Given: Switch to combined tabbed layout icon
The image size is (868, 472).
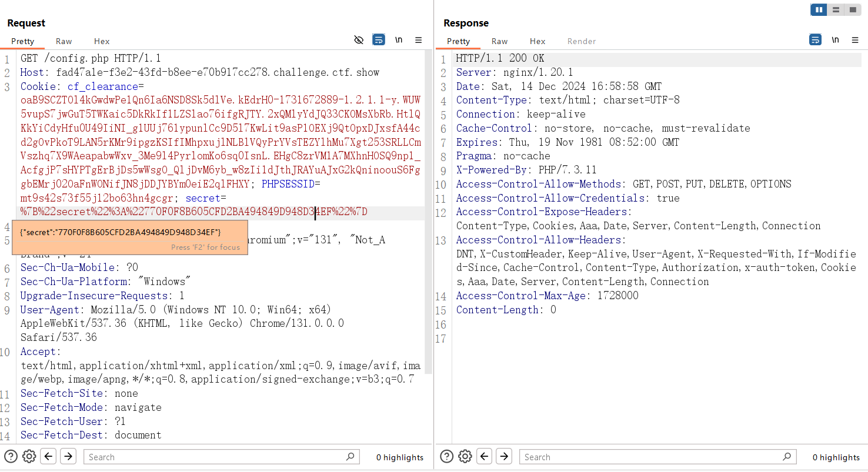Looking at the screenshot, I should 852,10.
